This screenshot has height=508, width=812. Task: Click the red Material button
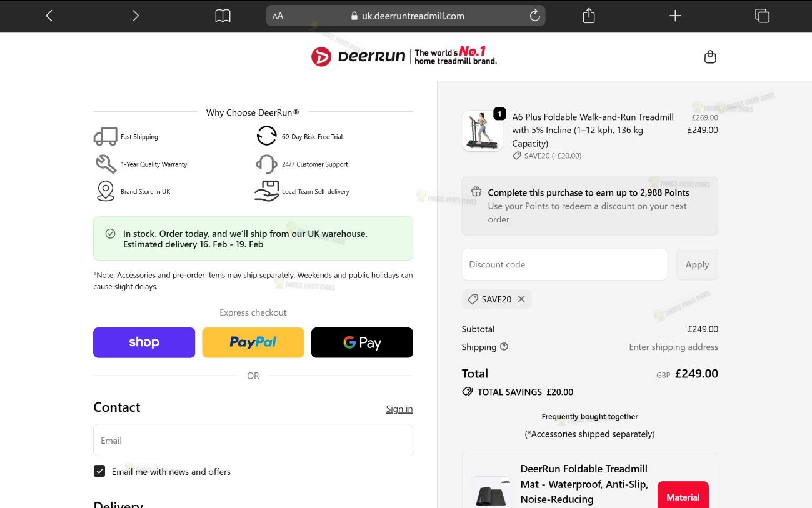pyautogui.click(x=683, y=495)
